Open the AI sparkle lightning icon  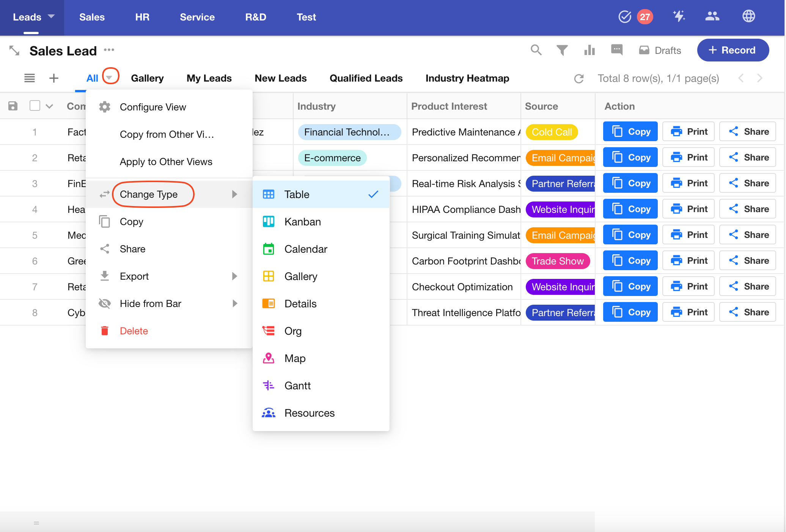(x=679, y=16)
